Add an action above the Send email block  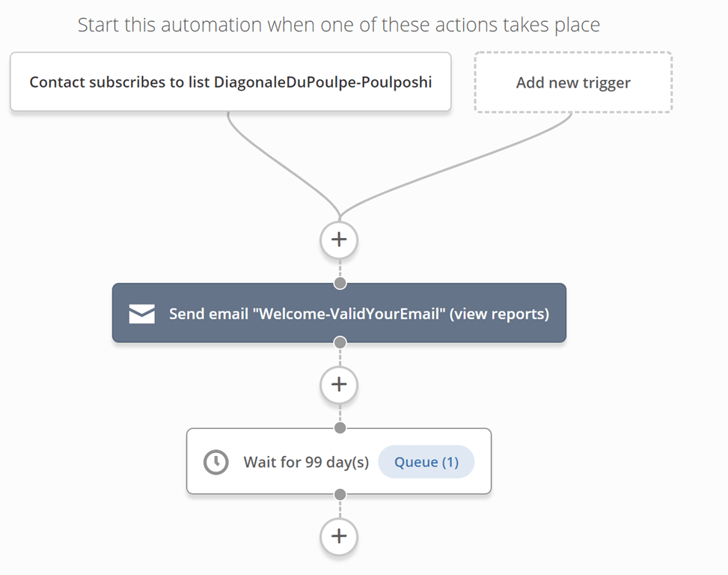point(339,240)
